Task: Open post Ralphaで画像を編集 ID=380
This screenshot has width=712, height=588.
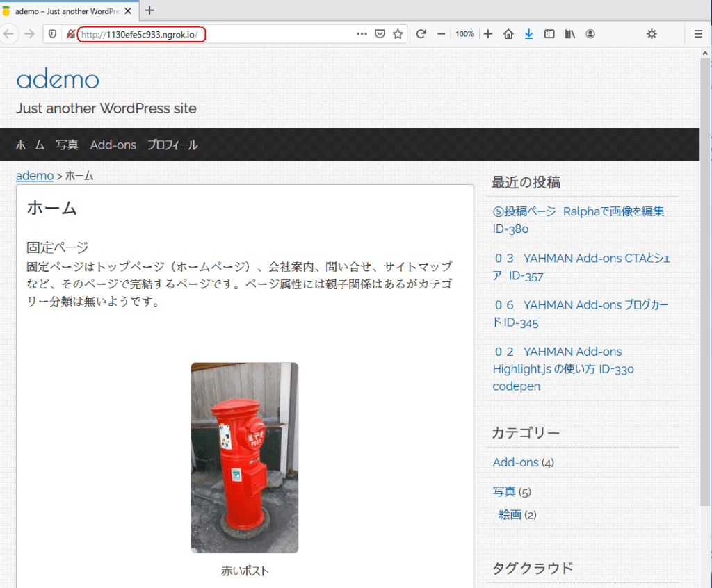Action: tap(578, 220)
